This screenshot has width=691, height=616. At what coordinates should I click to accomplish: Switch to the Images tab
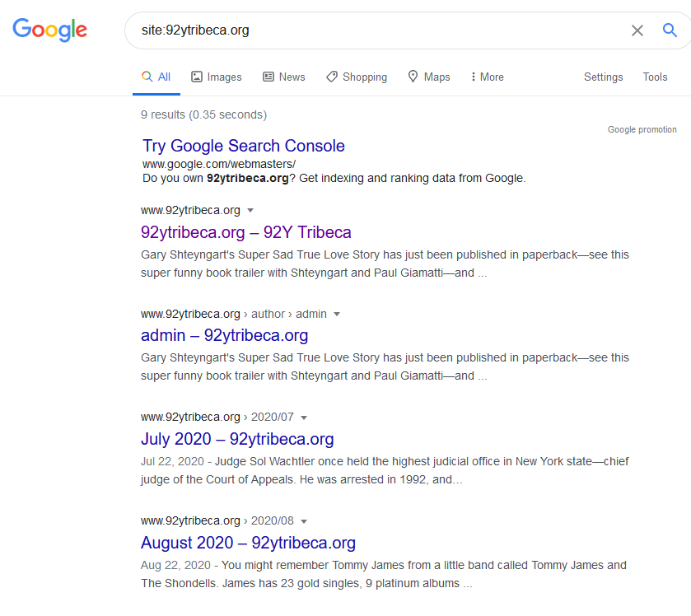[x=217, y=77]
